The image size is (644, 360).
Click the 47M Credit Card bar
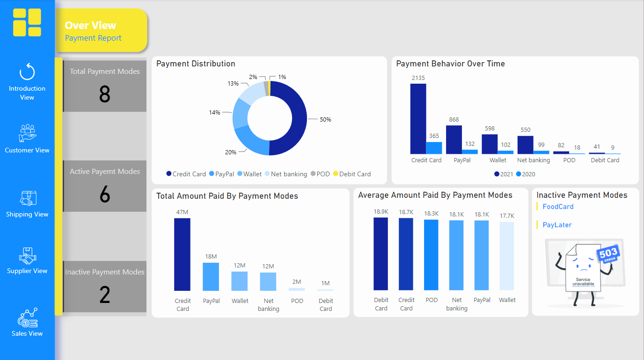[183, 255]
